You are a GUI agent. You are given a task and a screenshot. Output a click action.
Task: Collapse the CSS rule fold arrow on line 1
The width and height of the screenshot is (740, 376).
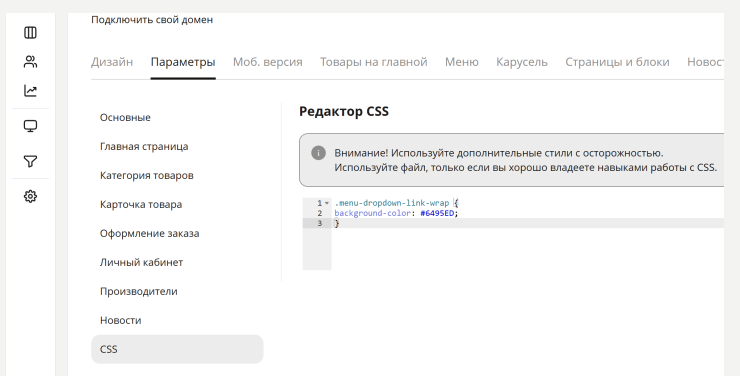pyautogui.click(x=327, y=203)
